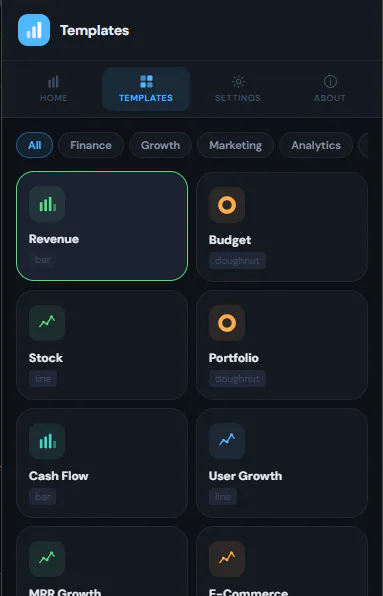Click the MRR Growth green line icon
Image resolution: width=383 pixels, height=596 pixels.
47,559
